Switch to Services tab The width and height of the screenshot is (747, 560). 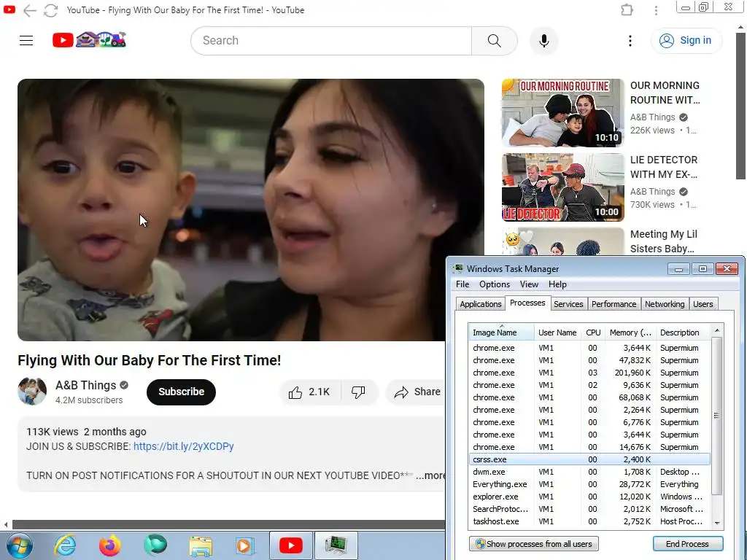tap(568, 304)
